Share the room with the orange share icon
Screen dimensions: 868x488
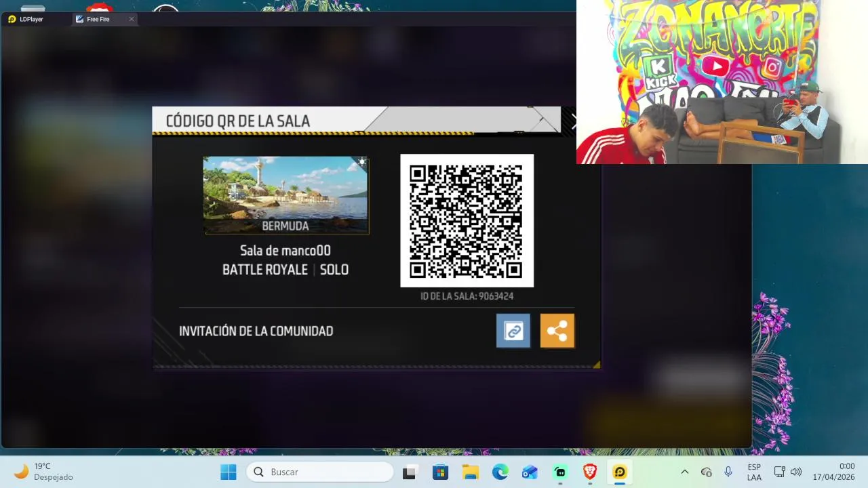[557, 331]
